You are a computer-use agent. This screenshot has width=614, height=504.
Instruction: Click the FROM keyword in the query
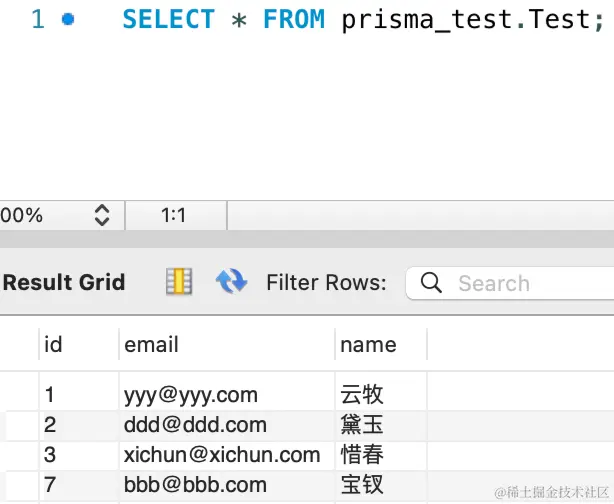pyautogui.click(x=294, y=19)
